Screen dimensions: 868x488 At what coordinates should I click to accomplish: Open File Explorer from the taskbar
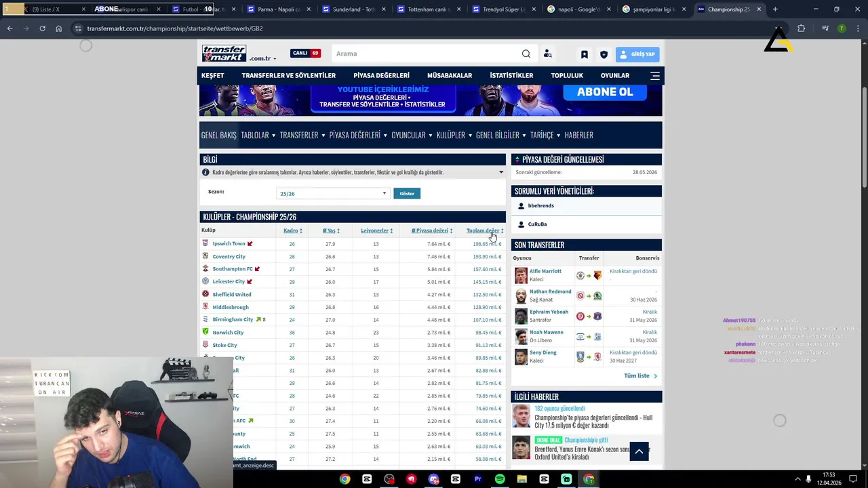click(x=522, y=479)
